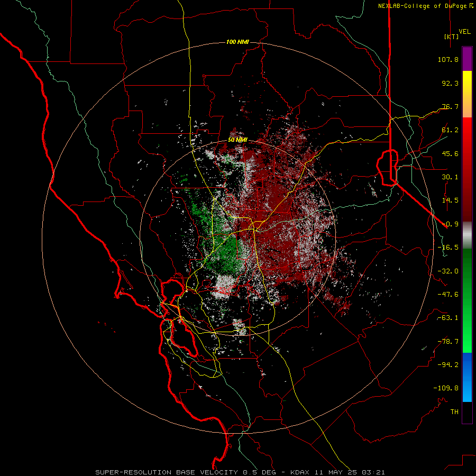Click the 50 NMI range ring label
The width and height of the screenshot is (476, 476).
click(x=237, y=140)
